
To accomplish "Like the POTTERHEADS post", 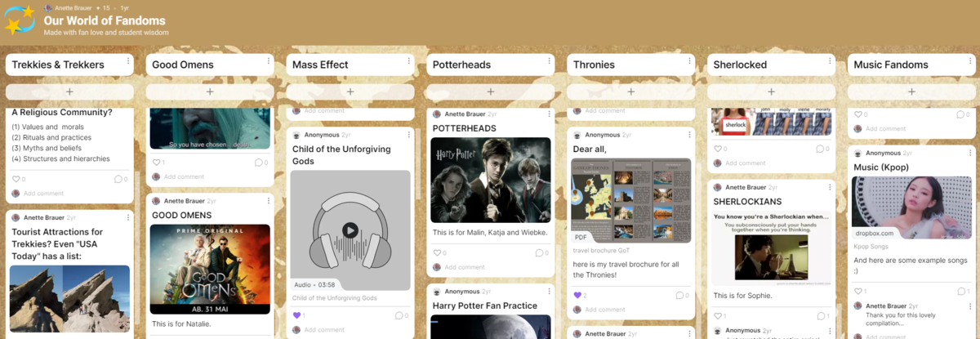I will tap(437, 252).
